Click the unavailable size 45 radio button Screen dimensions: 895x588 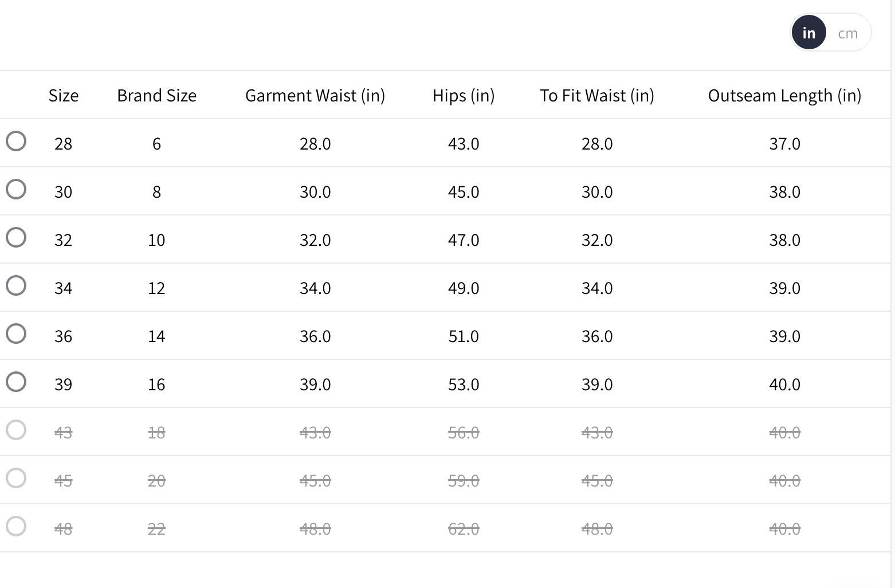pos(16,478)
